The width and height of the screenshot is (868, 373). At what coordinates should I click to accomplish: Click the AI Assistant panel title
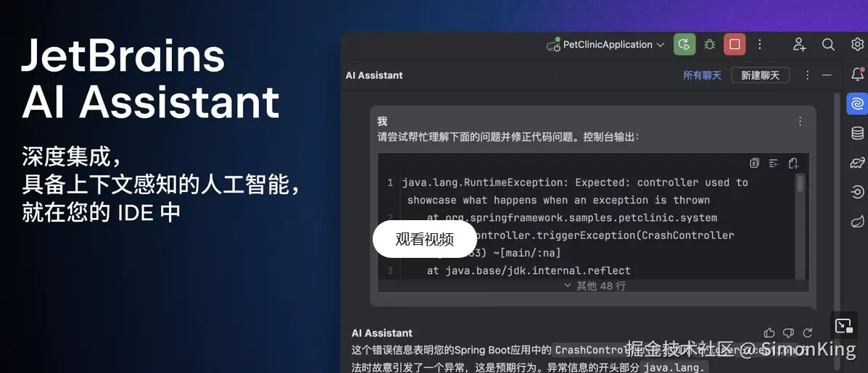click(374, 75)
